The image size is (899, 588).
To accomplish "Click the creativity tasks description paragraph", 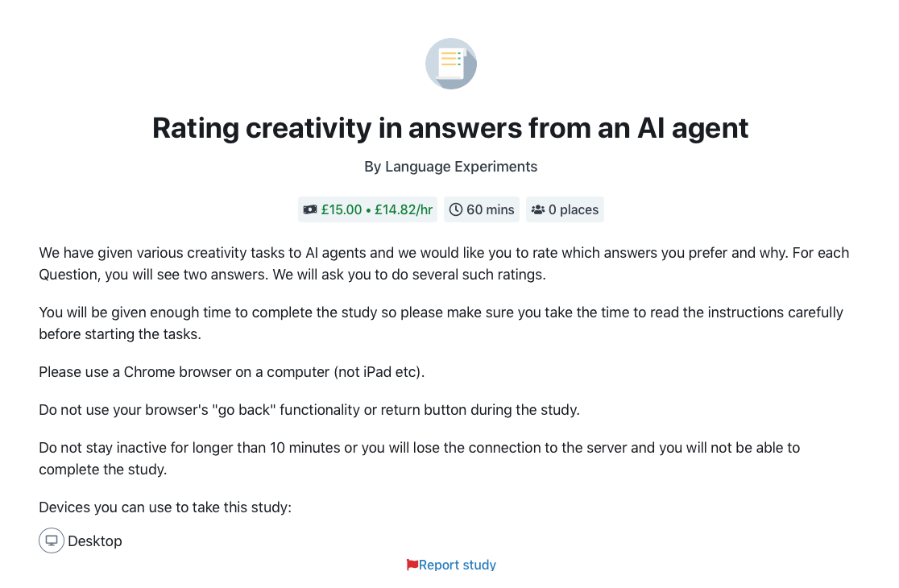I will (444, 263).
